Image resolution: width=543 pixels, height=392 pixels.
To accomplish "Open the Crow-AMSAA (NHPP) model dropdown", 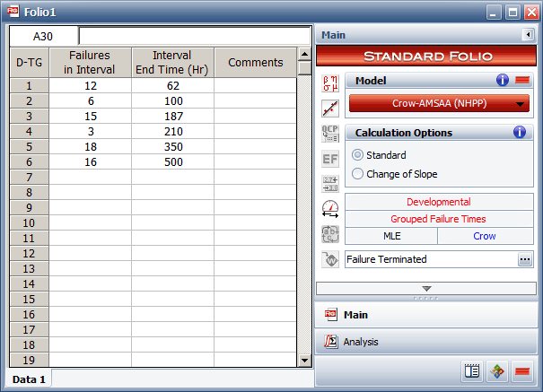I will [439, 103].
